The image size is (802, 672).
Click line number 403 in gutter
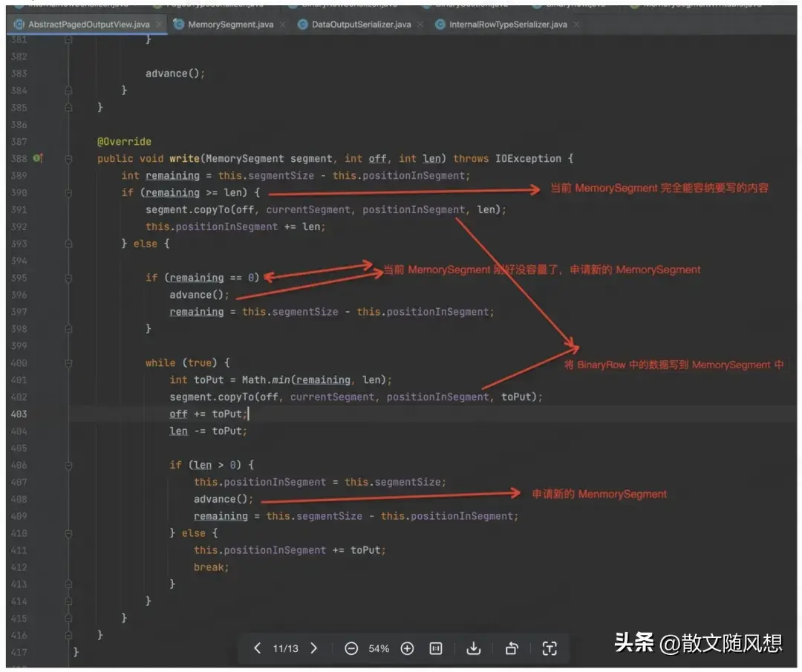[19, 414]
